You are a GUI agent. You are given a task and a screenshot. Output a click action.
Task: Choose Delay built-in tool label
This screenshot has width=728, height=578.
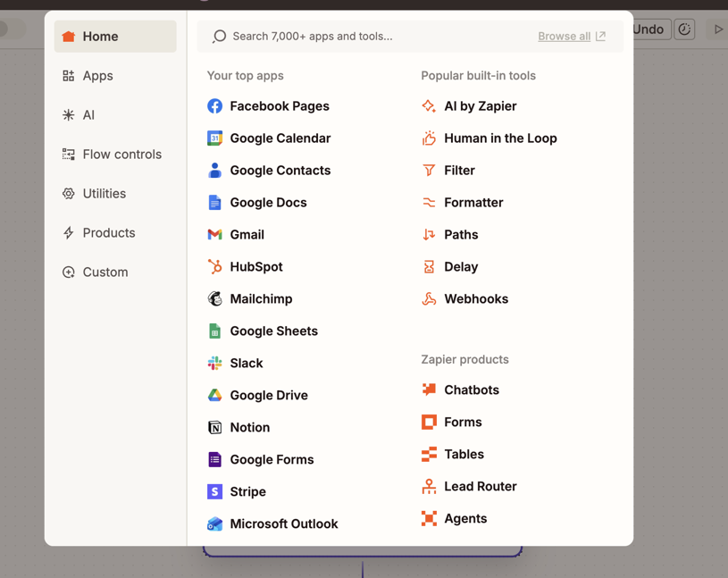(461, 266)
